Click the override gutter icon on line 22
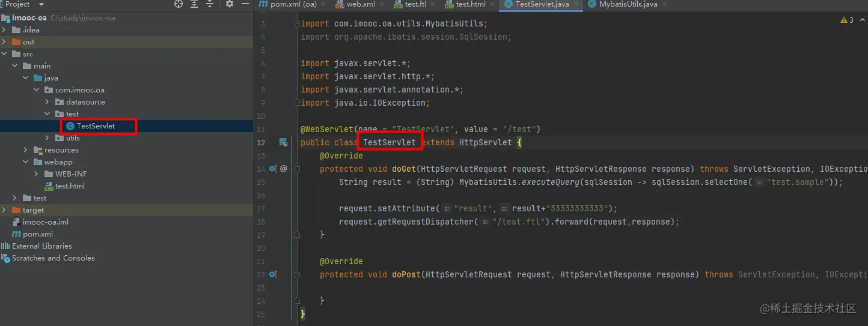The height and width of the screenshot is (326, 868). (273, 274)
